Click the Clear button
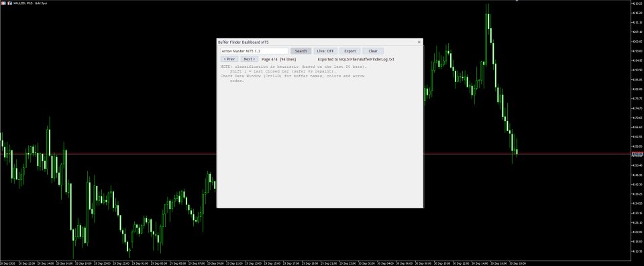 tap(373, 51)
